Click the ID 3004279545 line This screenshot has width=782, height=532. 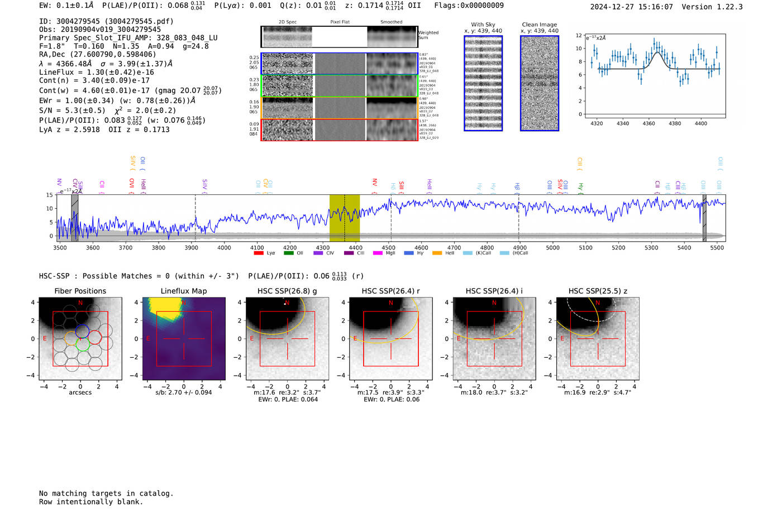tap(106, 21)
